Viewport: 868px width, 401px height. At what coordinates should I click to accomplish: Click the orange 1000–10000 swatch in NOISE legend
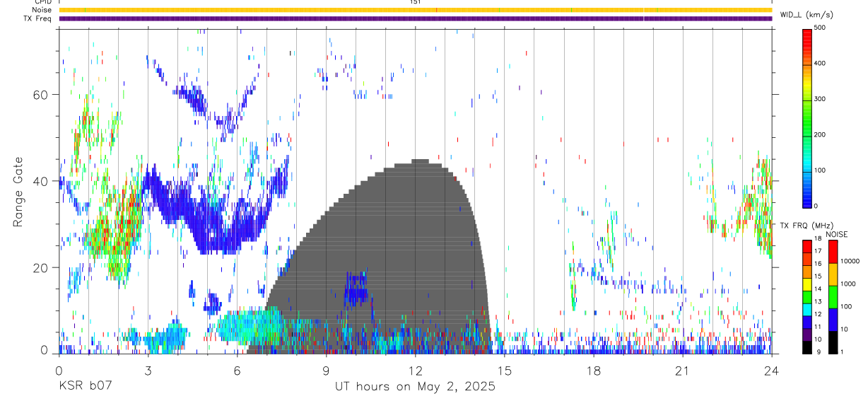point(833,274)
